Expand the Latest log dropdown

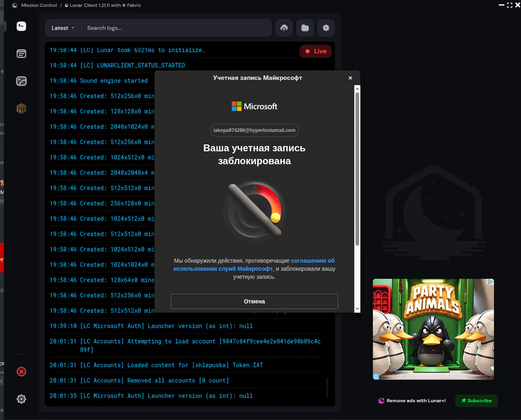click(x=63, y=28)
